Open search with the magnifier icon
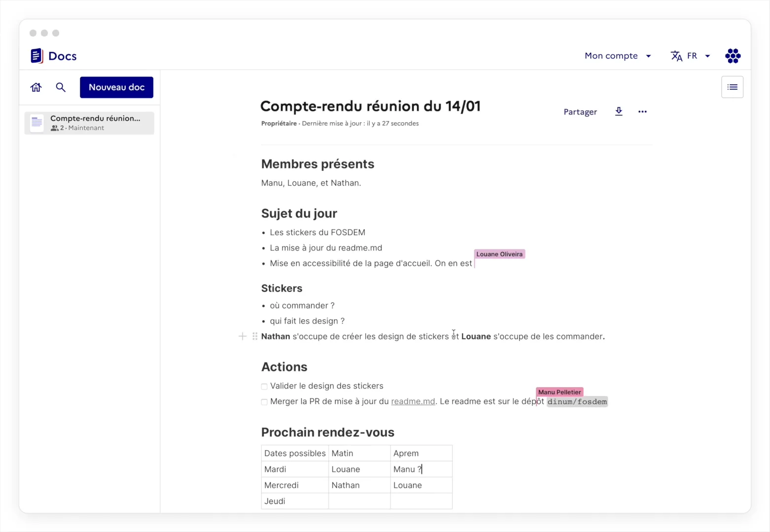 coord(61,87)
